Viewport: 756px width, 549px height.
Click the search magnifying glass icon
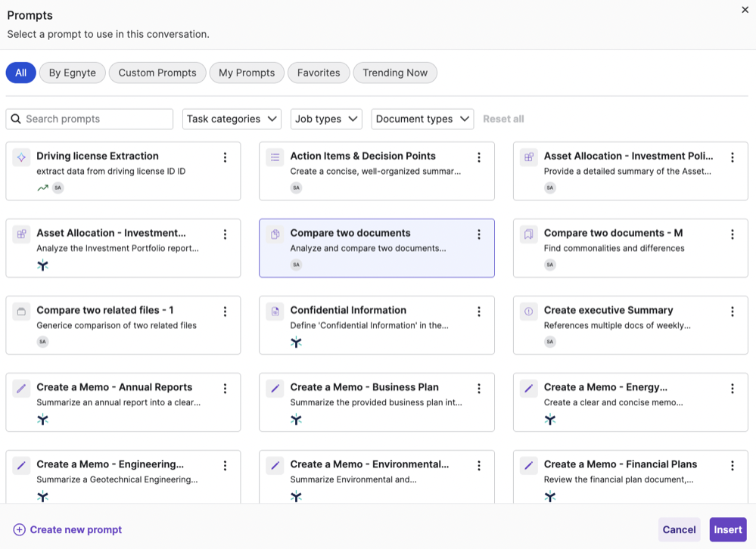click(16, 119)
